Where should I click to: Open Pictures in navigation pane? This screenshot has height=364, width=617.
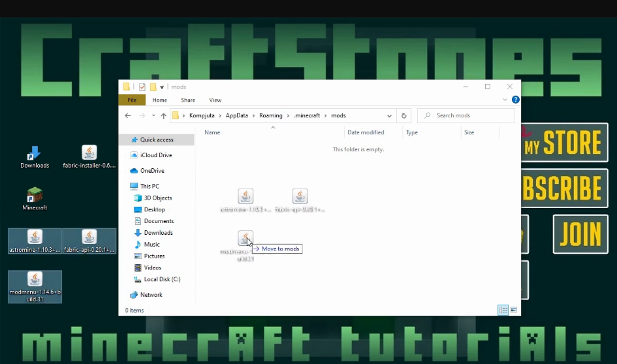[154, 256]
